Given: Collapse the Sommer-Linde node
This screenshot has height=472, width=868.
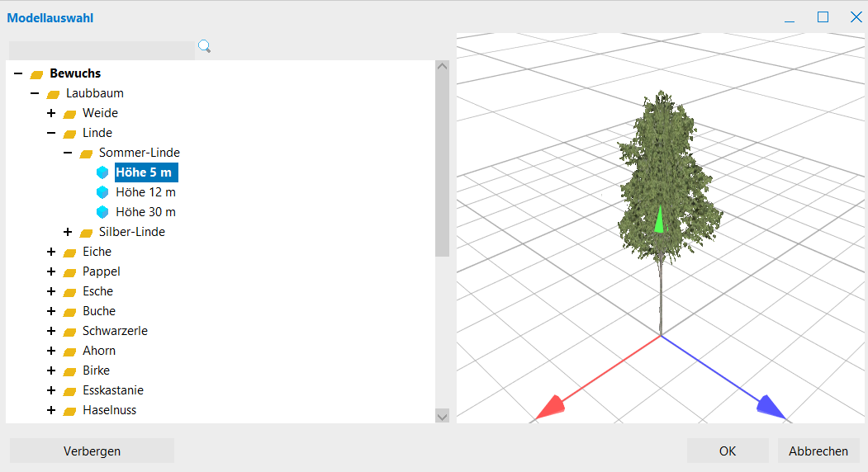Looking at the screenshot, I should tap(68, 153).
